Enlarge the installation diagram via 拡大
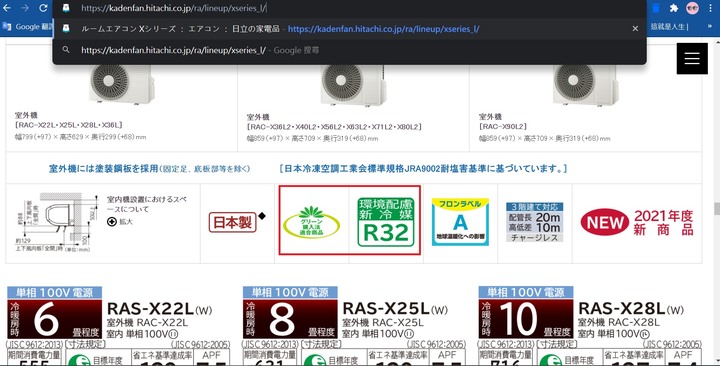720x366 pixels. 120,222
